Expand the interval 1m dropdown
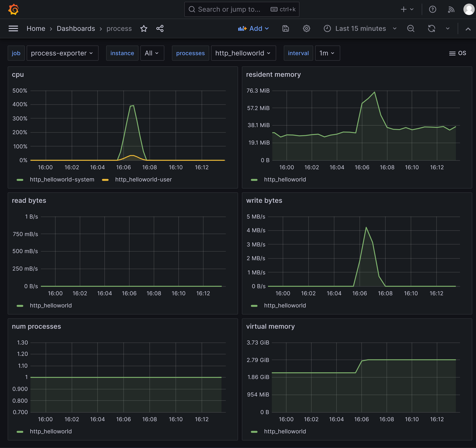Viewport: 476px width, 448px height. 327,53
